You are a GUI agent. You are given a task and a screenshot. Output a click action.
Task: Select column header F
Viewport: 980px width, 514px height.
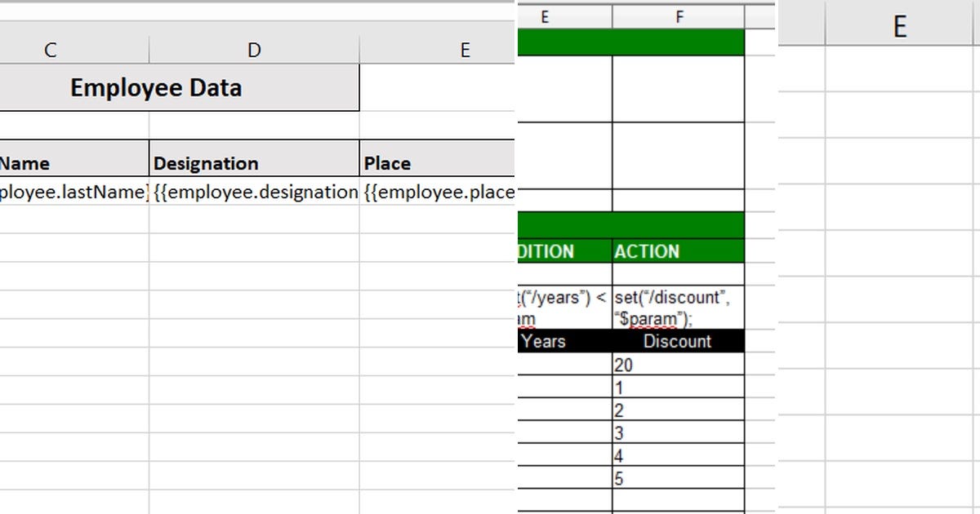pos(679,16)
